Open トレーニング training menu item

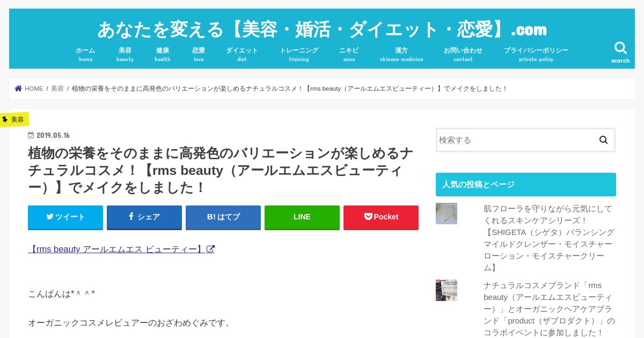(299, 54)
